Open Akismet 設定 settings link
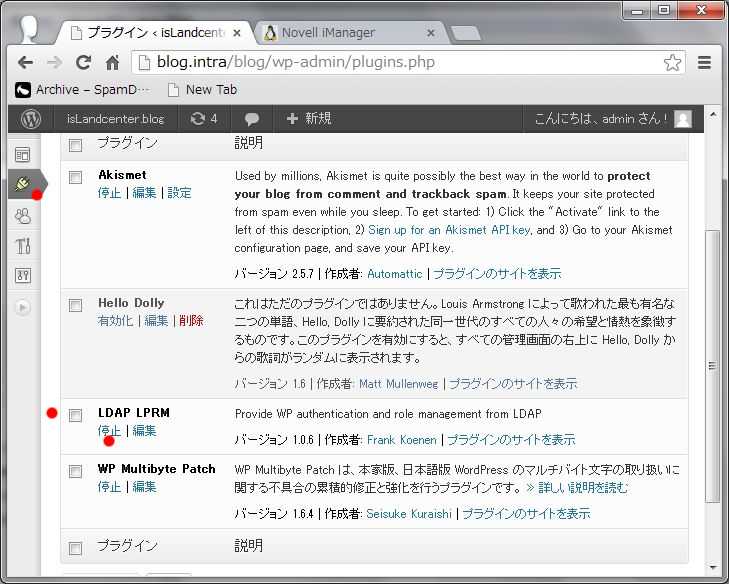The image size is (729, 584). [x=179, y=192]
